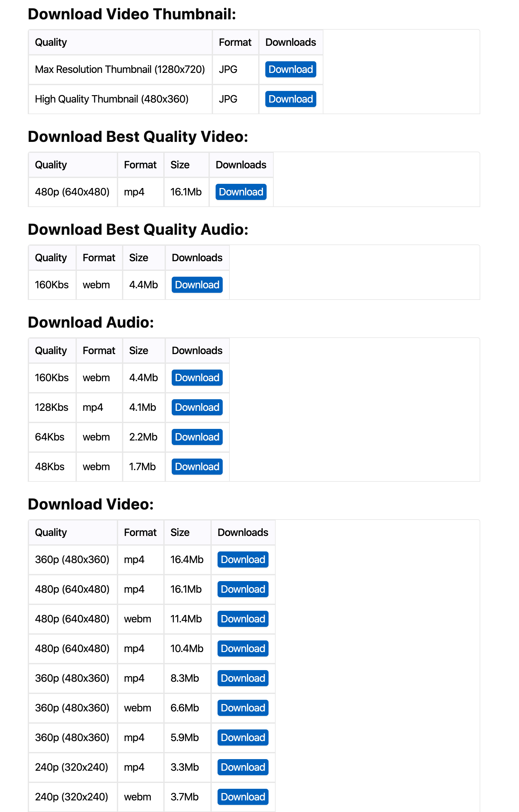Click the 5.9Mb size cell
Image resolution: width=519 pixels, height=812 pixels.
coord(187,738)
